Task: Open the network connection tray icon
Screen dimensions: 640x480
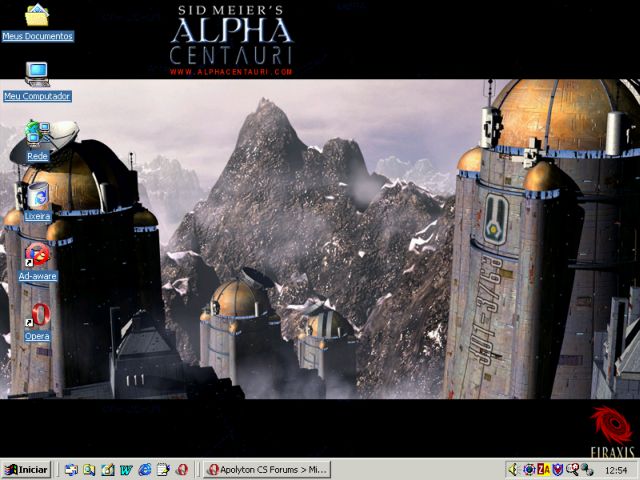Action: pyautogui.click(x=587, y=470)
